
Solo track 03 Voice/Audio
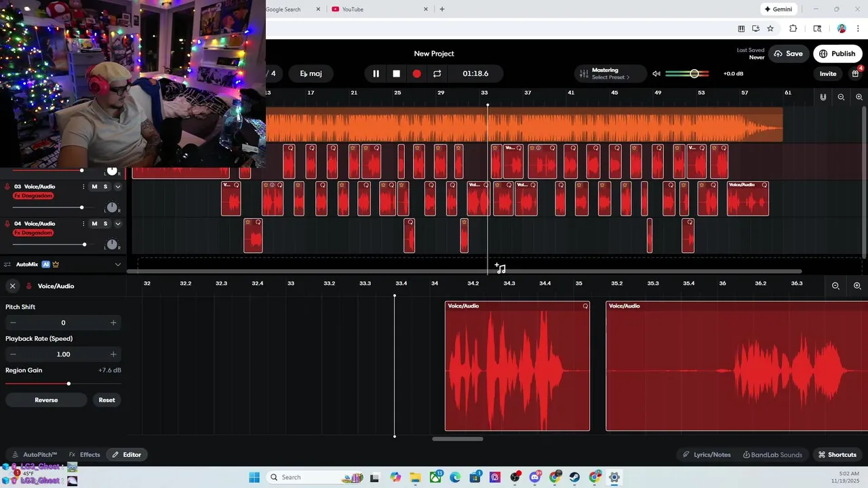[x=105, y=186]
